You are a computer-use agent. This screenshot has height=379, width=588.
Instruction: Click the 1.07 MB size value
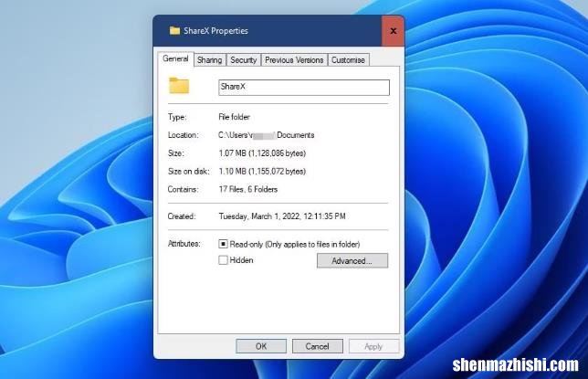[x=262, y=153]
